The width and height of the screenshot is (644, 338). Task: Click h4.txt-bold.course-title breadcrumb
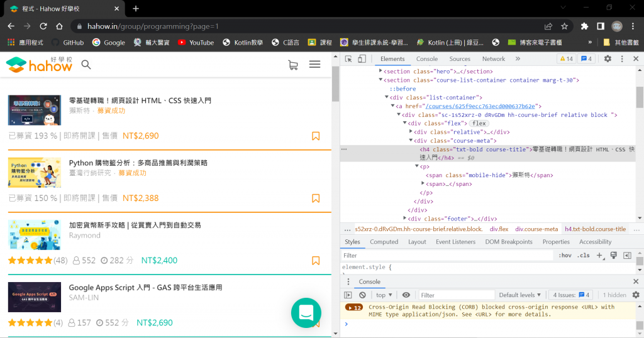tap(595, 229)
